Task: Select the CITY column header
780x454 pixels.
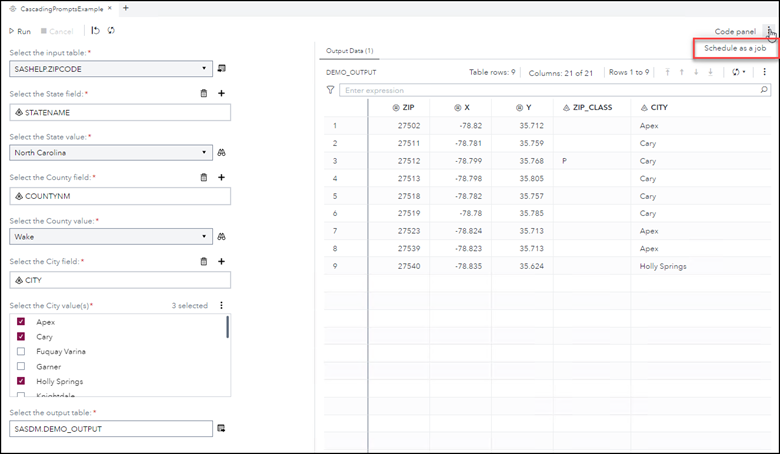Action: tap(701, 107)
